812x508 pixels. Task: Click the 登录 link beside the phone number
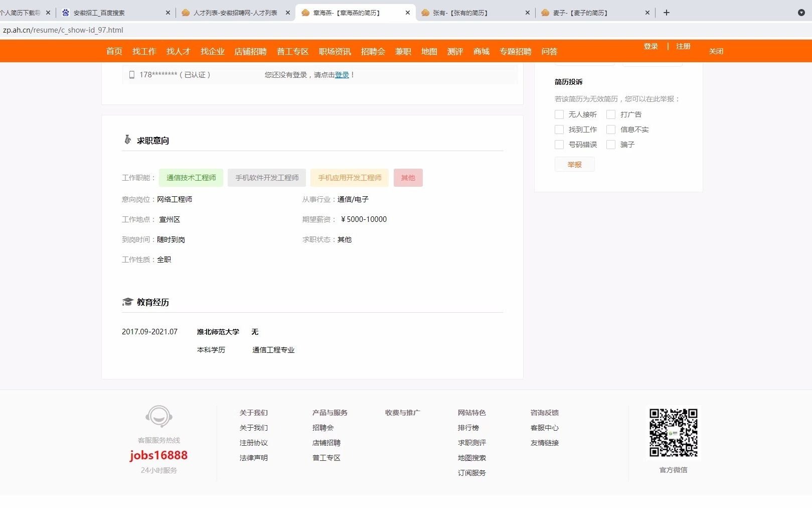click(342, 75)
